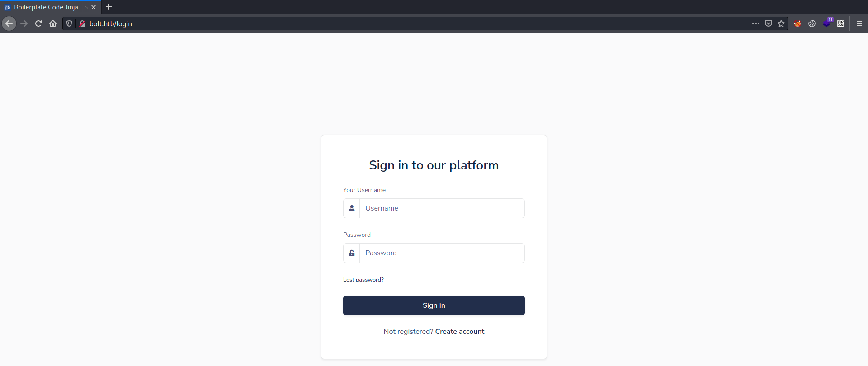Screen dimensions: 868x366
Task: Go back using the browser back arrow
Action: pyautogui.click(x=9, y=23)
